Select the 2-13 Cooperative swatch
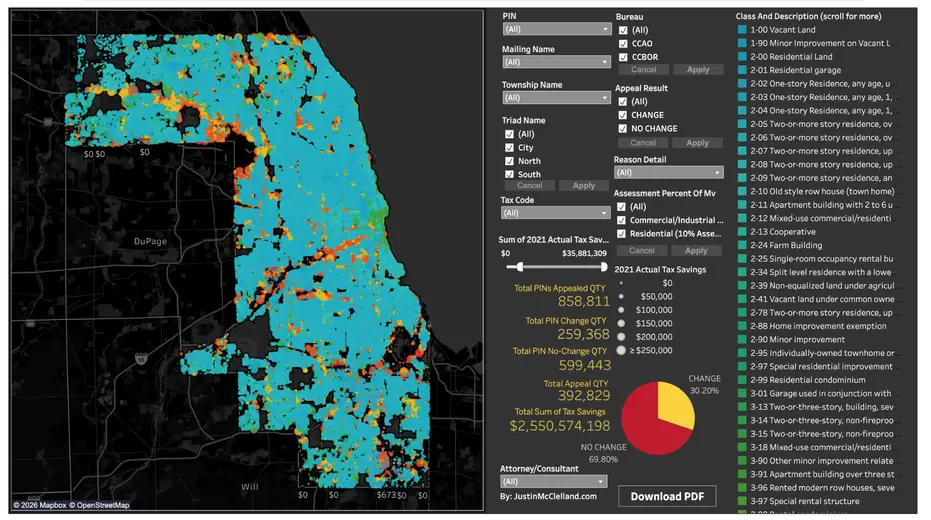931x520 pixels. point(742,232)
